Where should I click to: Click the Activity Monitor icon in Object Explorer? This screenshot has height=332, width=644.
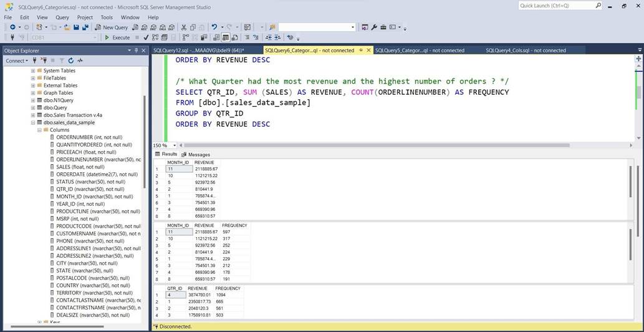tap(80, 61)
